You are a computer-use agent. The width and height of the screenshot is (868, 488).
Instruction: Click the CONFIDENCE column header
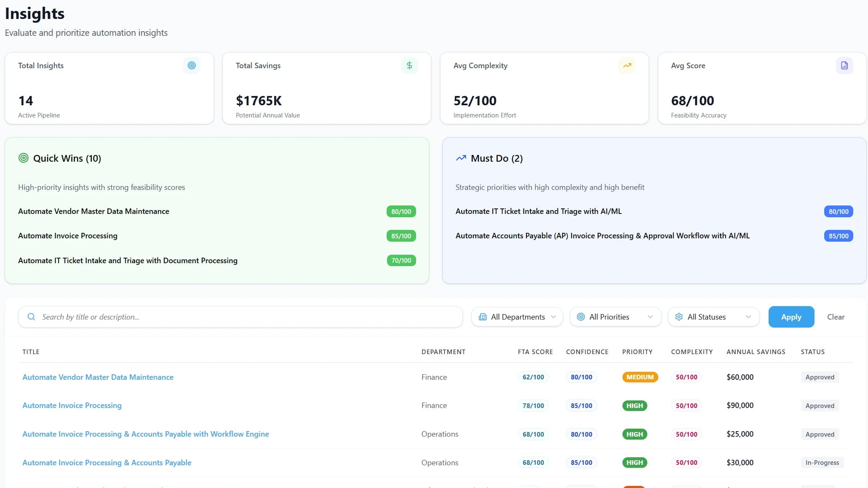587,352
